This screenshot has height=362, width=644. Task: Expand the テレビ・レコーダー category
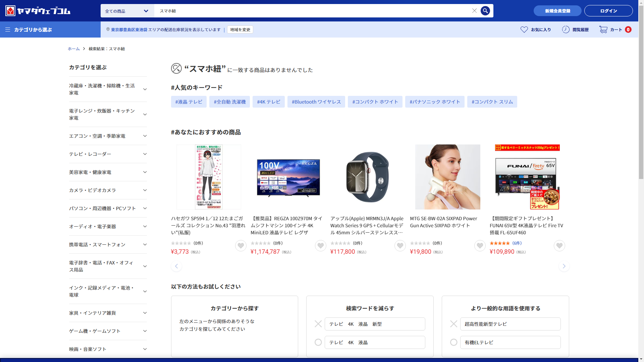(x=145, y=154)
